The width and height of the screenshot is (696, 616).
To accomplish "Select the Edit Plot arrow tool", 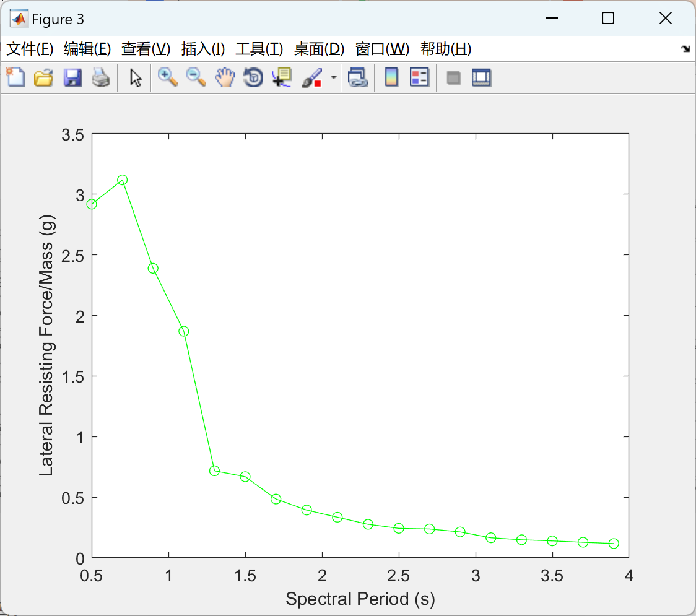I will tap(136, 77).
